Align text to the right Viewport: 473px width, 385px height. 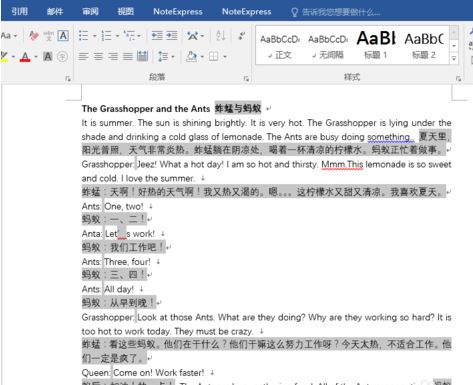(113, 56)
